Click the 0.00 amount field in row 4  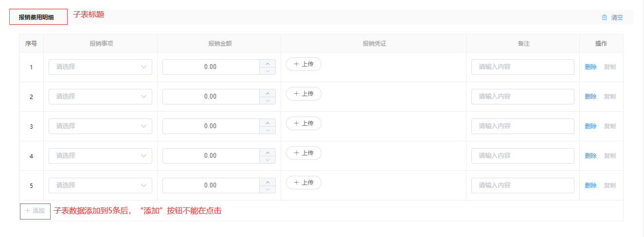click(211, 156)
